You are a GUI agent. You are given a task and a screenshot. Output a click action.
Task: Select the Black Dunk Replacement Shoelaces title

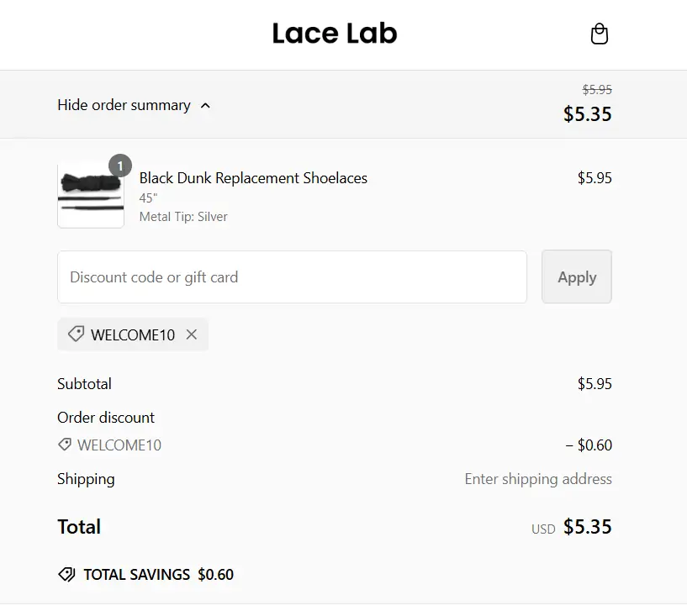click(253, 178)
